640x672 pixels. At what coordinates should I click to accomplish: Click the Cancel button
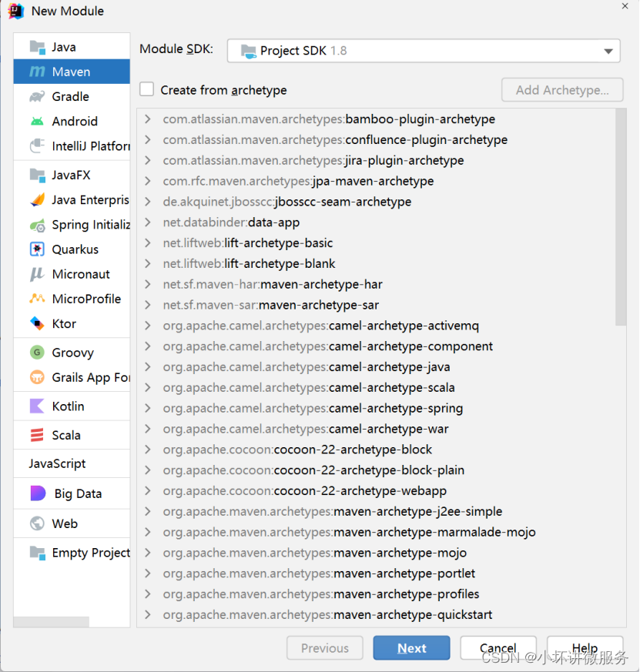(x=498, y=648)
